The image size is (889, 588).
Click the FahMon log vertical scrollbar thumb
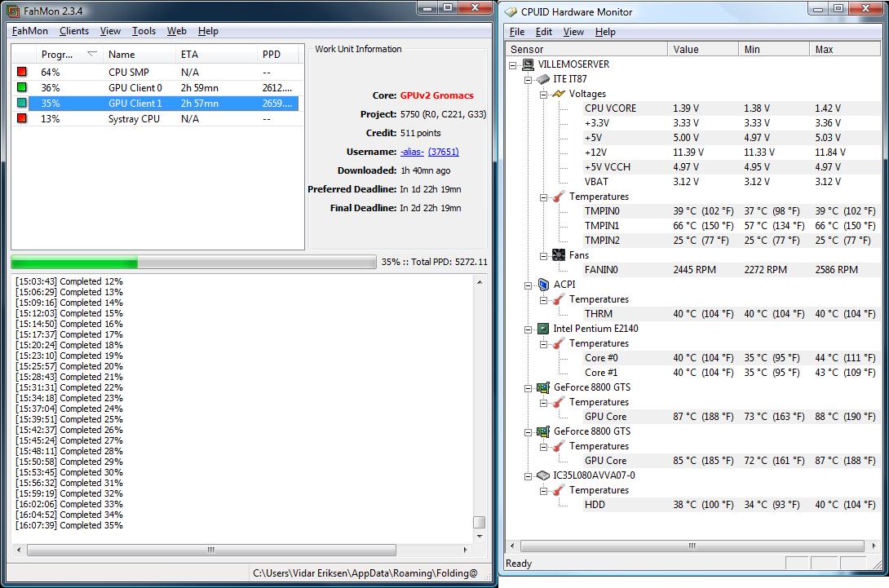tap(479, 522)
